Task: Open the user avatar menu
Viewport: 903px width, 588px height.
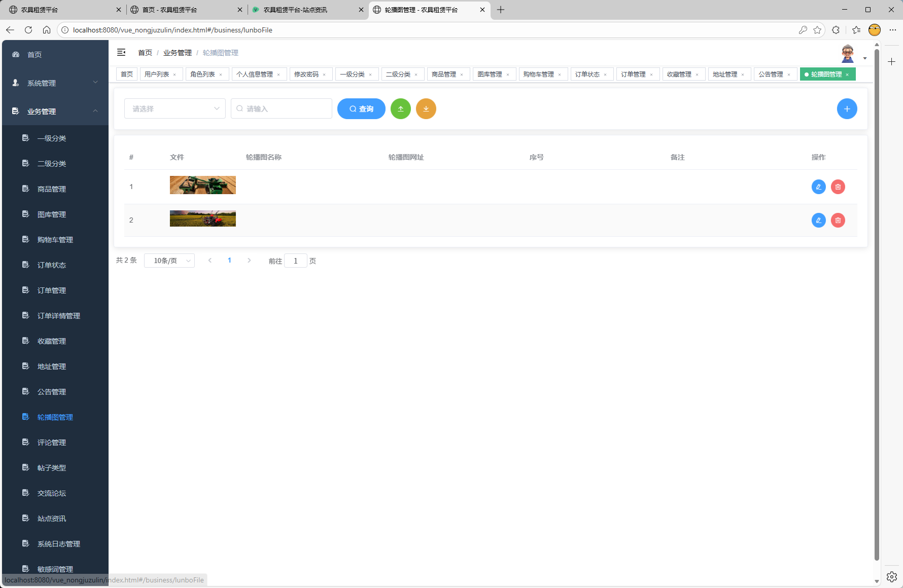Action: click(x=852, y=54)
